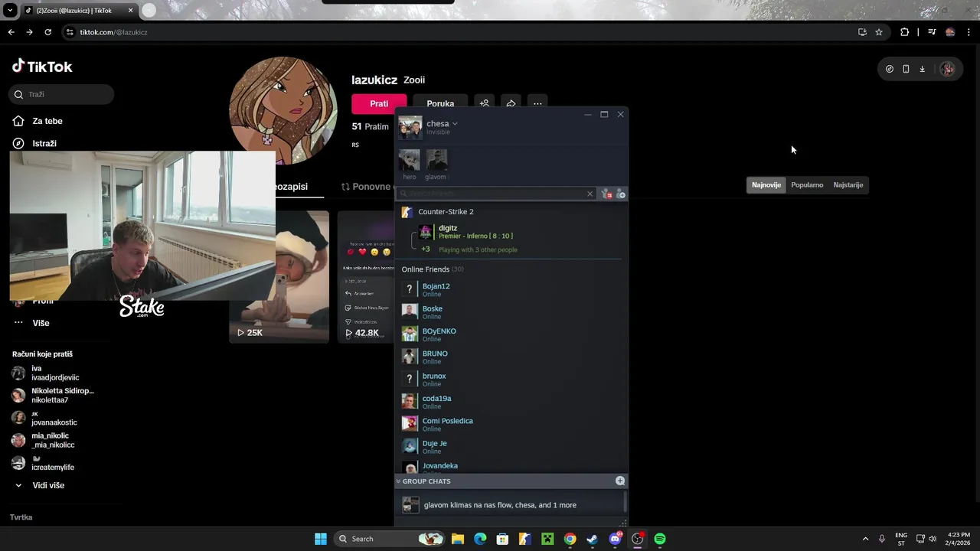Follow lazukicz with Prati button
Viewport: 980px width, 551px height.
click(x=379, y=103)
